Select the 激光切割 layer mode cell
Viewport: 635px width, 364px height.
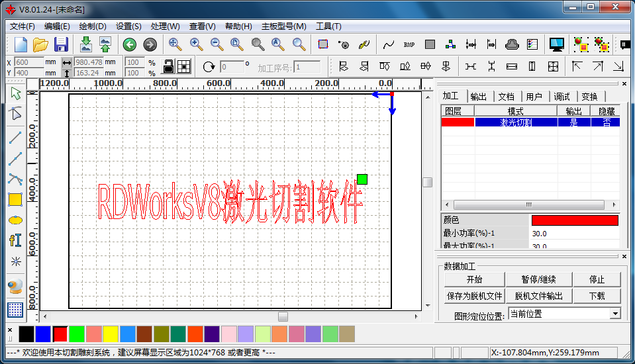point(516,122)
